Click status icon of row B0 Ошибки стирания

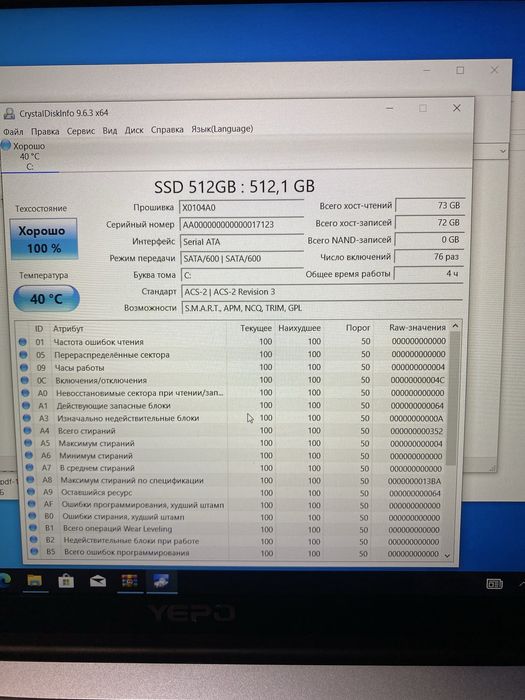(x=32, y=516)
